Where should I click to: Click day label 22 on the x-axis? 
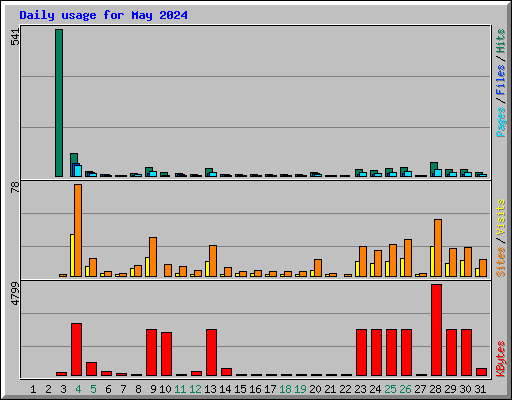(x=345, y=389)
